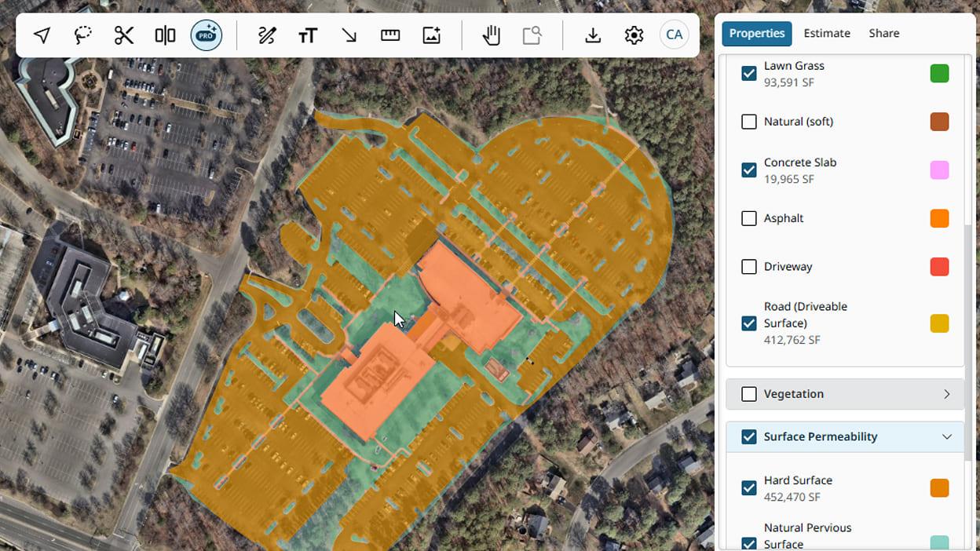This screenshot has height=551, width=980.
Task: Click the Vegetation header label
Action: point(794,394)
